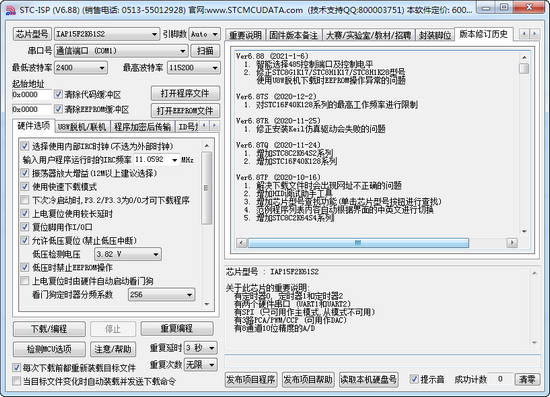Switch to 程序加密后传输 tab
Image resolution: width=550 pixels, height=397 pixels.
point(142,127)
